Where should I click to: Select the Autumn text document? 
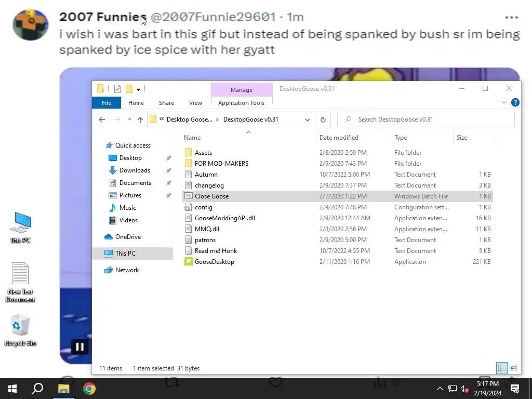coord(337,175)
